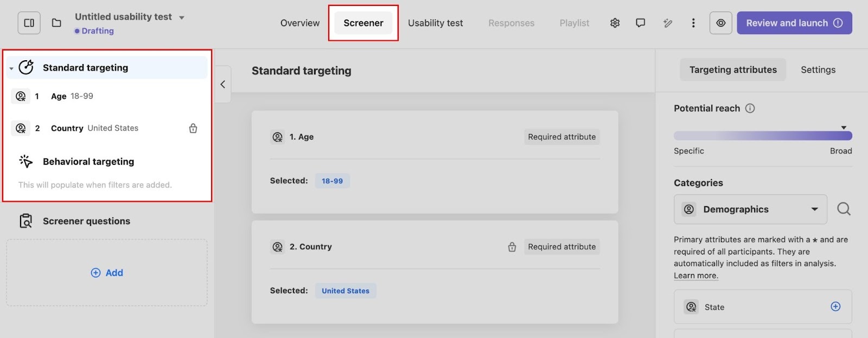Screen dimensions: 868x338
Task: Toggle the sidebar panel icon
Action: pyautogui.click(x=29, y=23)
